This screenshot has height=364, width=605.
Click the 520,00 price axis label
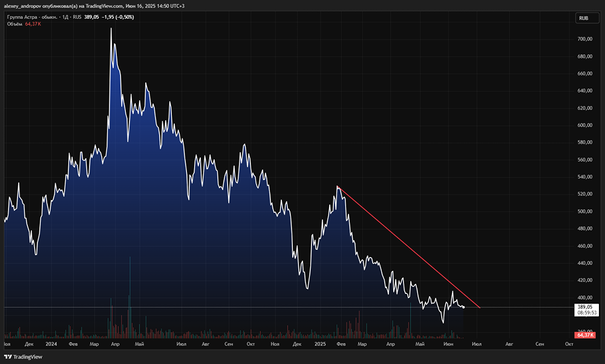coord(585,194)
